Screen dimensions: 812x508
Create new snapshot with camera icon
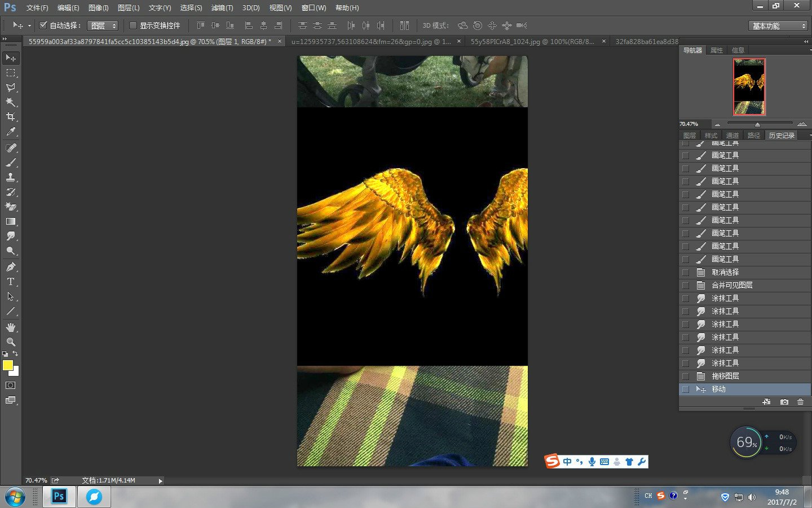tap(784, 402)
